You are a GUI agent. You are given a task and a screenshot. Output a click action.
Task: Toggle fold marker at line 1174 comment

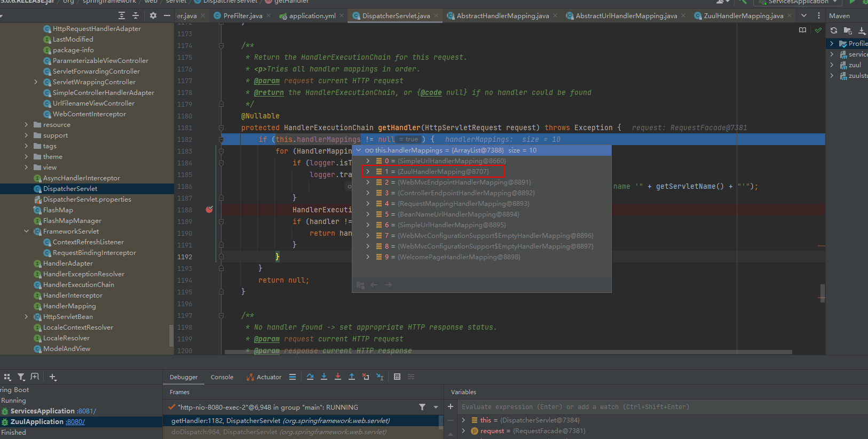pyautogui.click(x=221, y=46)
